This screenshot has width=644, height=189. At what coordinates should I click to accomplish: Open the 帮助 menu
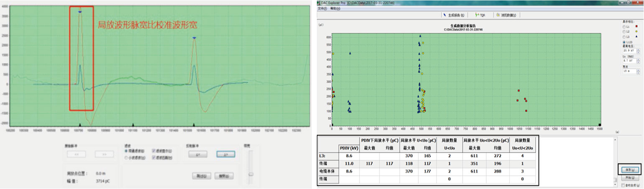pos(335,8)
